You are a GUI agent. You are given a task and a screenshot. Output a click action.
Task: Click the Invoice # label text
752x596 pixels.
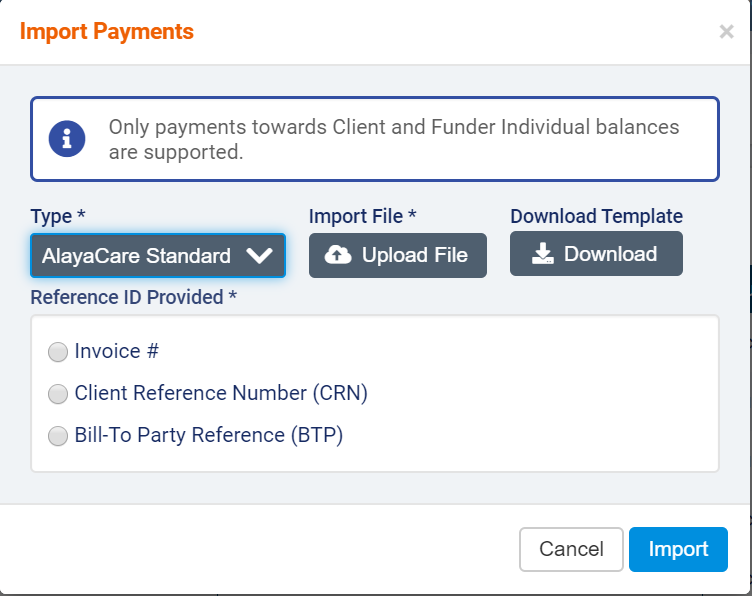pyautogui.click(x=117, y=351)
